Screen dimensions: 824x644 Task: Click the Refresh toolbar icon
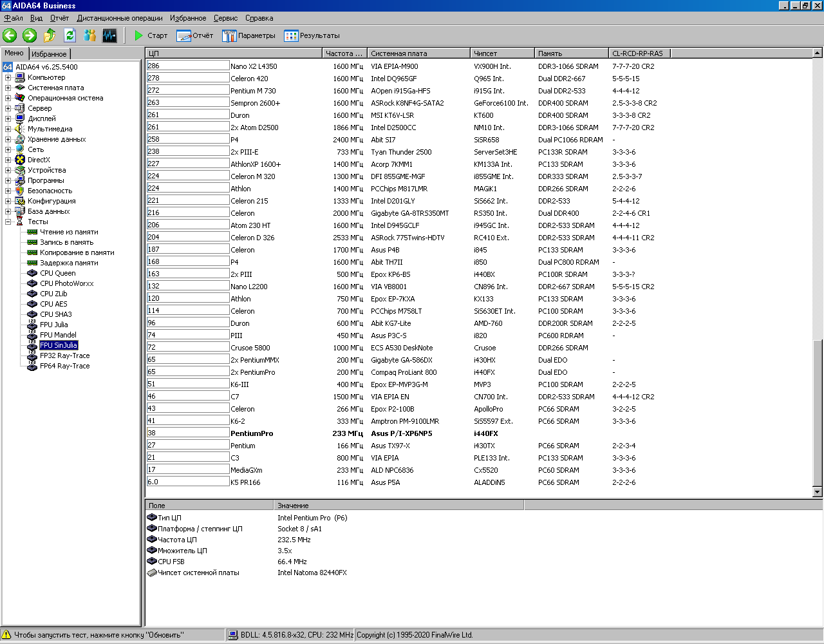pyautogui.click(x=70, y=35)
